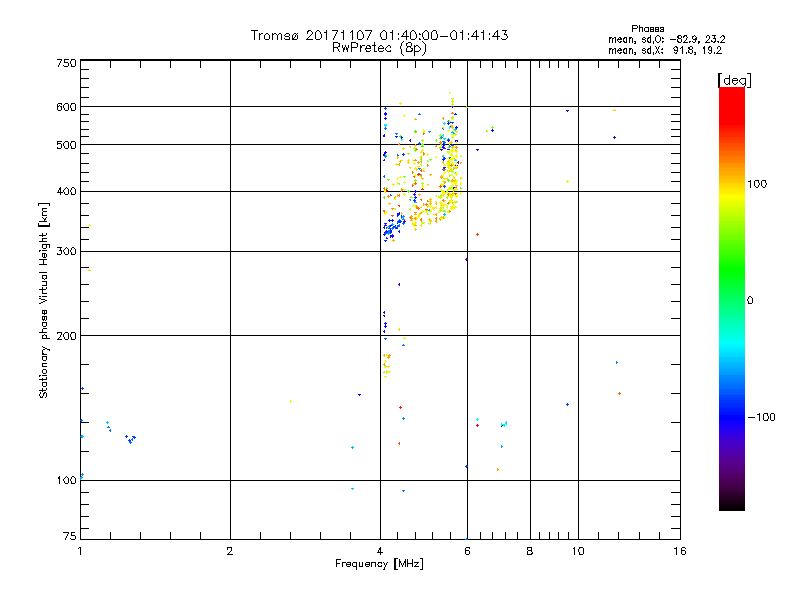Click the 'mean, sd,O: -82.9, 23.2' line
This screenshot has height=600, width=800.
[666, 39]
